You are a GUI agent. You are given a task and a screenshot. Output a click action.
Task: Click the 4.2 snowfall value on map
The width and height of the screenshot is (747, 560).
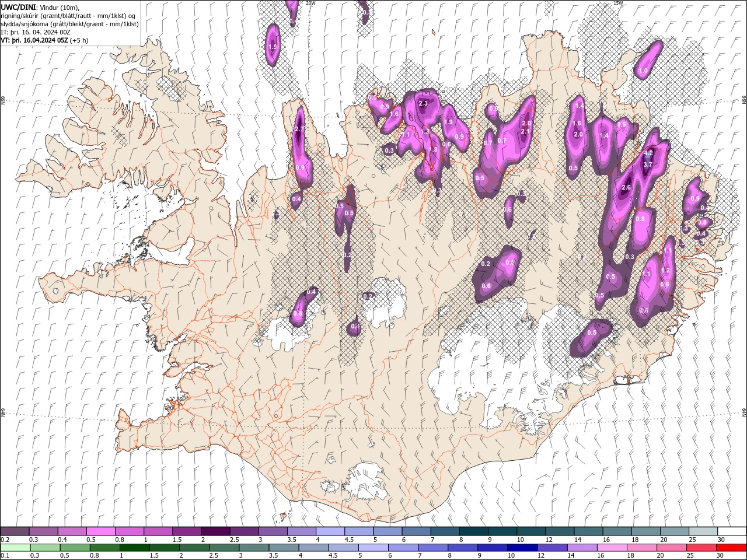pos(648,155)
